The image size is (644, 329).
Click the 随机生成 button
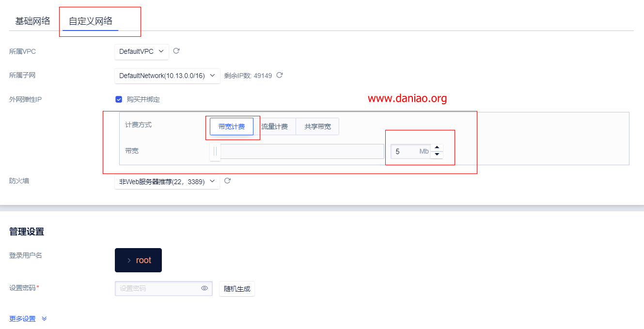click(x=237, y=289)
